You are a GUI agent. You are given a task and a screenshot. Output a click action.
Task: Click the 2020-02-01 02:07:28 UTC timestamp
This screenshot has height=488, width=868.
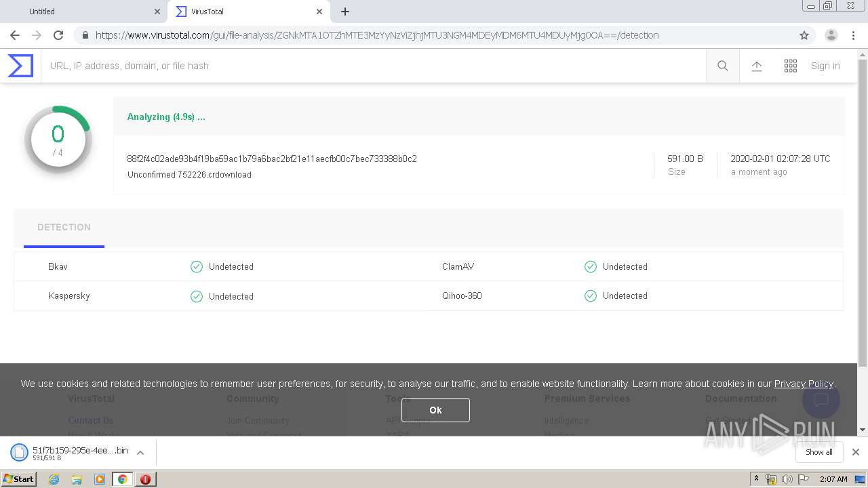click(781, 159)
